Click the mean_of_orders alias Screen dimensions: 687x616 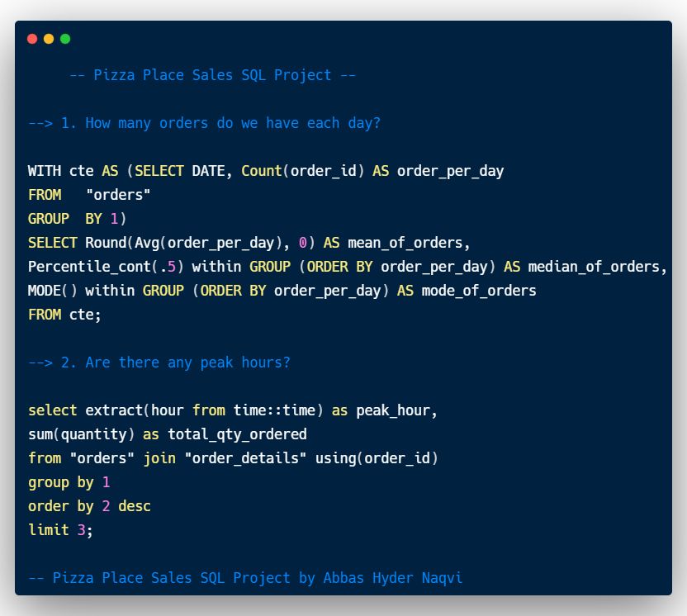[x=409, y=243]
